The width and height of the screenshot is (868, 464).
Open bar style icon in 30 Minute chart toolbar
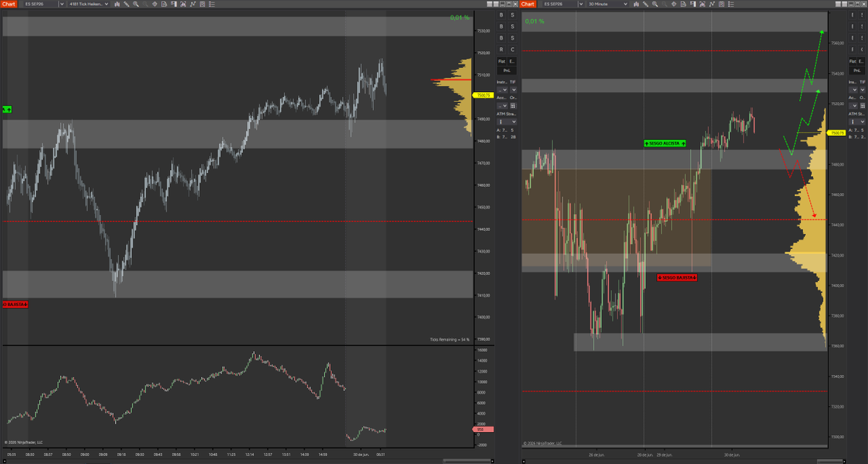click(x=637, y=4)
